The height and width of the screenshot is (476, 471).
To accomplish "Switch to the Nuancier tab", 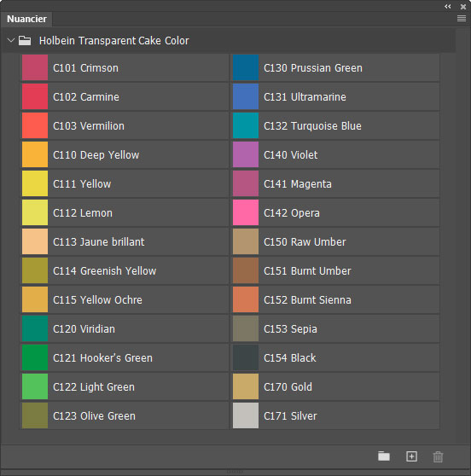I will point(26,19).
